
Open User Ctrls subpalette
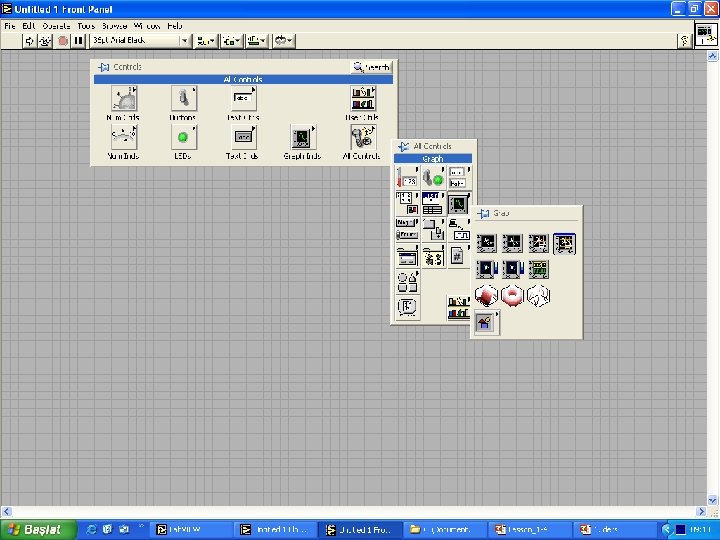[363, 98]
